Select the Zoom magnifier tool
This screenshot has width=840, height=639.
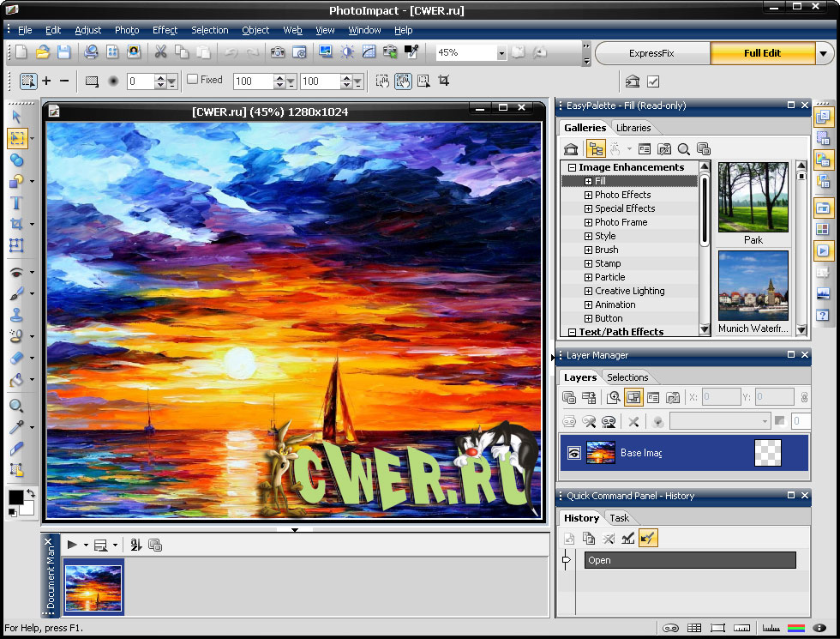tap(15, 406)
